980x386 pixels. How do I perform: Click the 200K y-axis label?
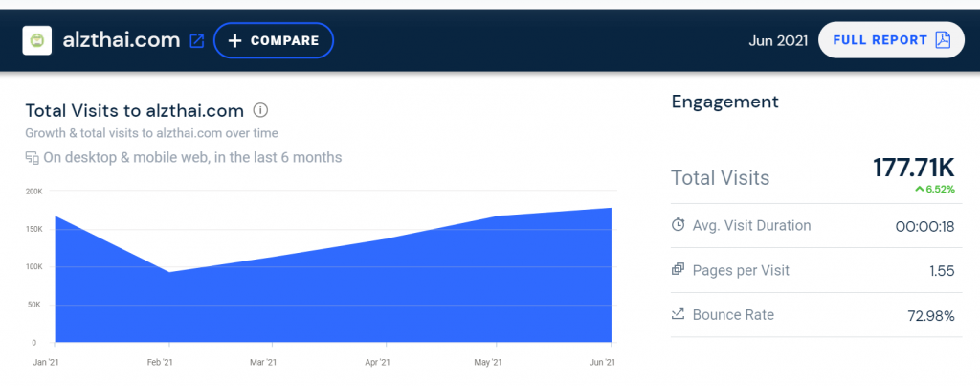(x=33, y=191)
